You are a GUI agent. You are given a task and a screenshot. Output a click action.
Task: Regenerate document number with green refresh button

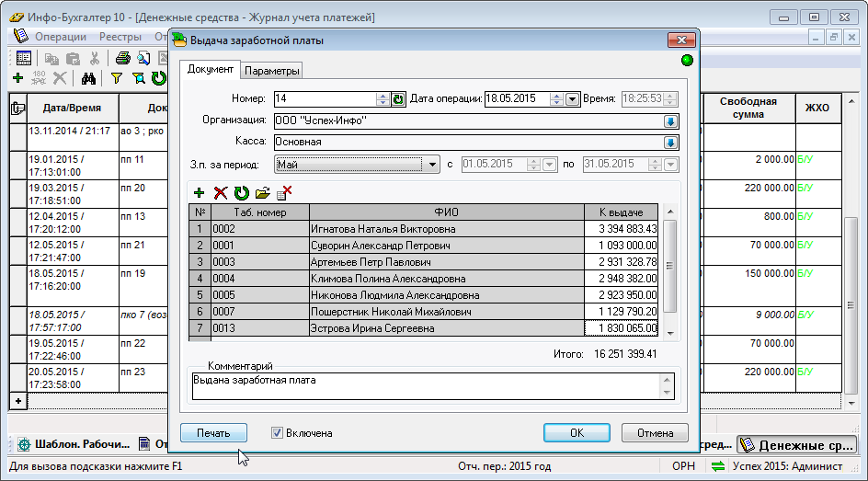[x=398, y=99]
